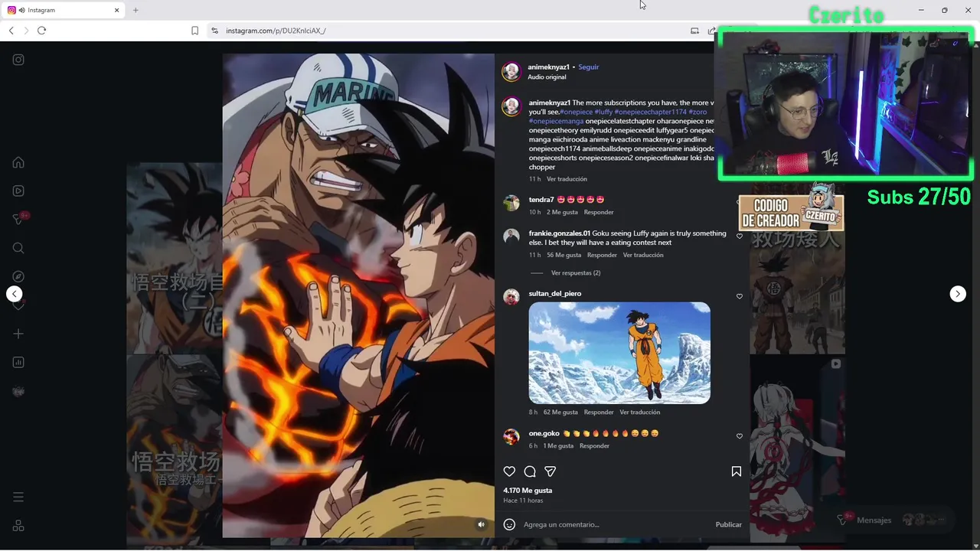Screen dimensions: 980x551
Task: Select the Instagram browser tab
Action: point(63,10)
